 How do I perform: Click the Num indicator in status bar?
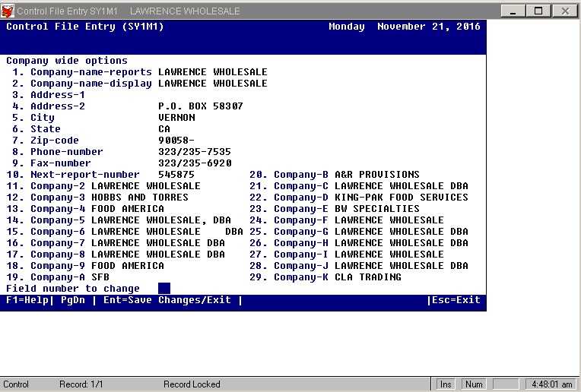click(474, 384)
